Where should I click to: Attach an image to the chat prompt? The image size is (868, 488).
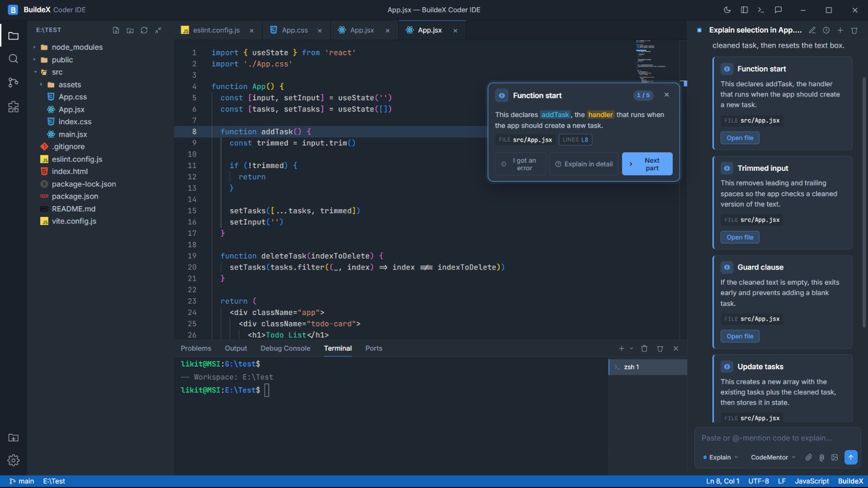[x=835, y=458]
